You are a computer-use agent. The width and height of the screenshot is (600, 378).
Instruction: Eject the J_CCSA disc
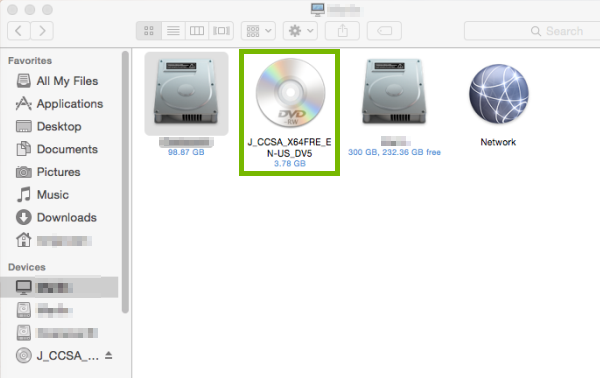109,355
